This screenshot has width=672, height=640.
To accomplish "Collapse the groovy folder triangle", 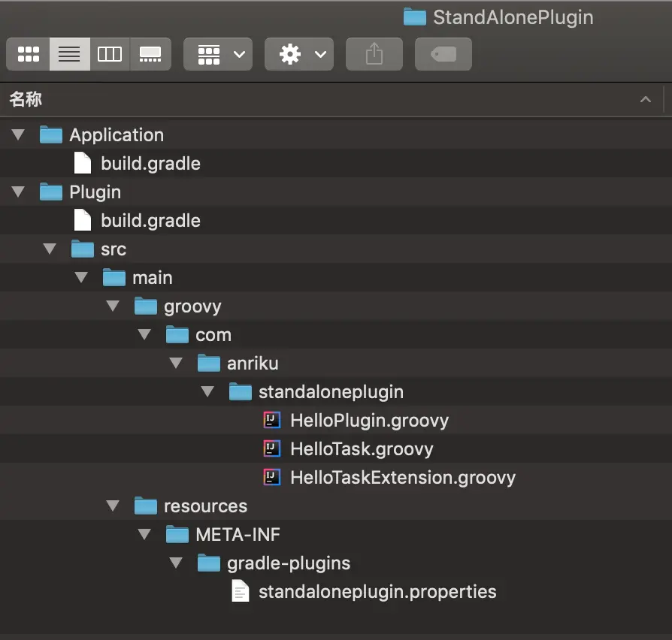I will pos(113,306).
